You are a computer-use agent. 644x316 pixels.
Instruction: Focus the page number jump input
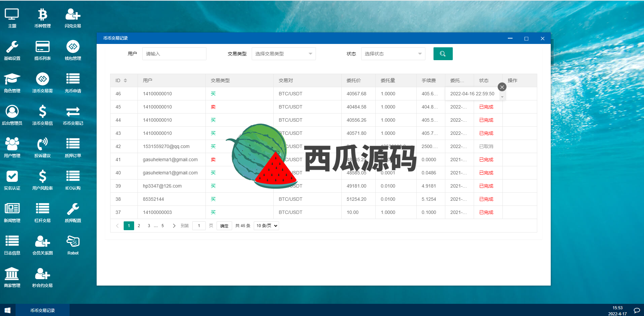click(x=199, y=226)
